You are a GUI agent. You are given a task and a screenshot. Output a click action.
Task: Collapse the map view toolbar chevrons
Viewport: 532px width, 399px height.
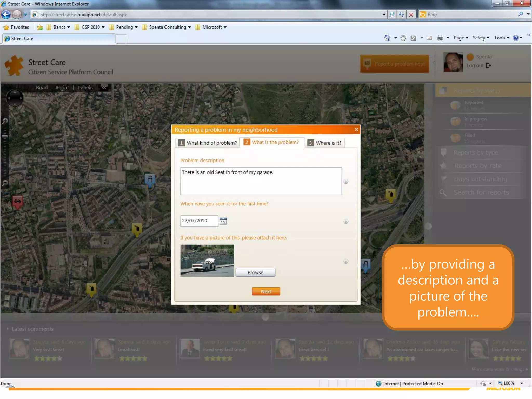coord(104,88)
